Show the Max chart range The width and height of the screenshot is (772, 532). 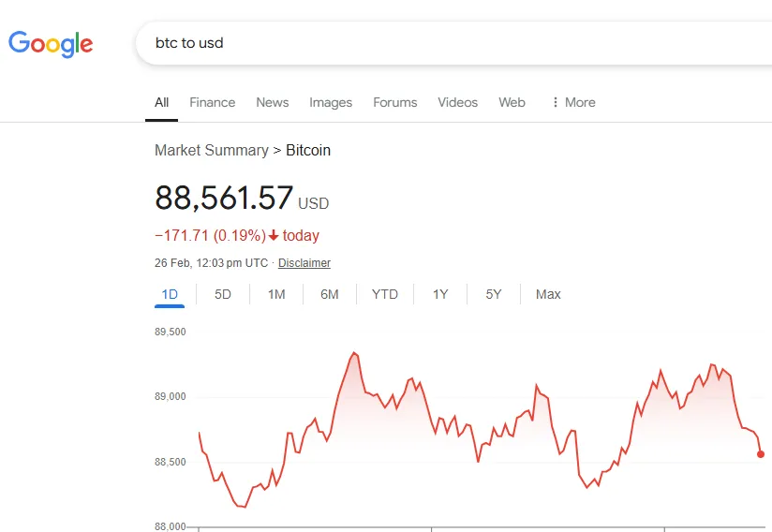(548, 294)
